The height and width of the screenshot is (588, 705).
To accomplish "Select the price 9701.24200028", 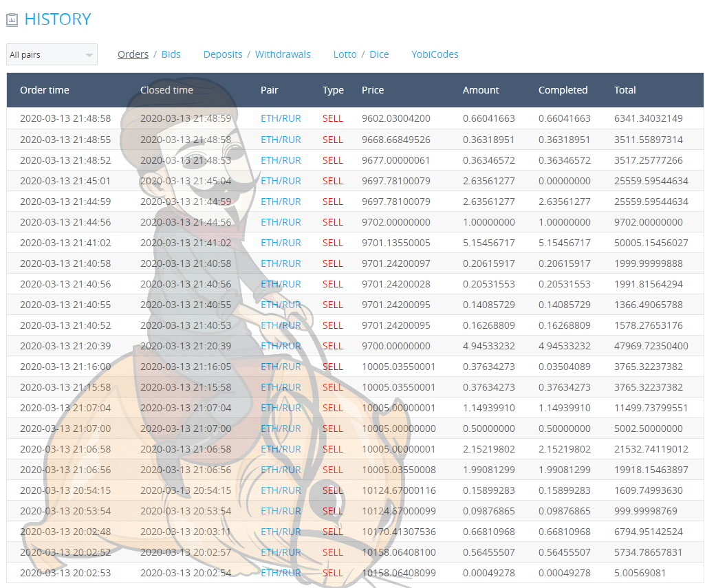I will pos(396,284).
